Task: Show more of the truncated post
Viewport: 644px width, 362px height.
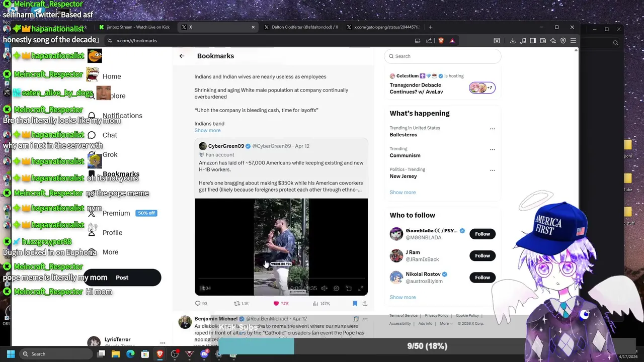Action: (207, 130)
